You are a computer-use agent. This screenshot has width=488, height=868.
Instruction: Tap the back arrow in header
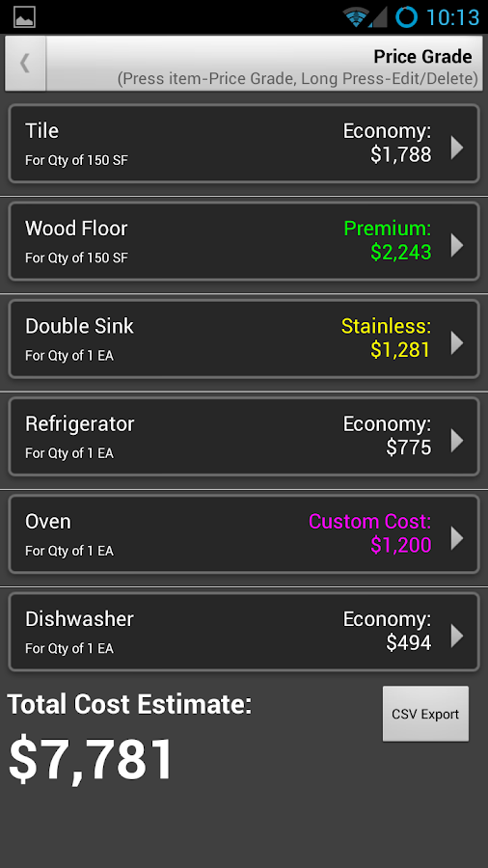pyautogui.click(x=25, y=63)
